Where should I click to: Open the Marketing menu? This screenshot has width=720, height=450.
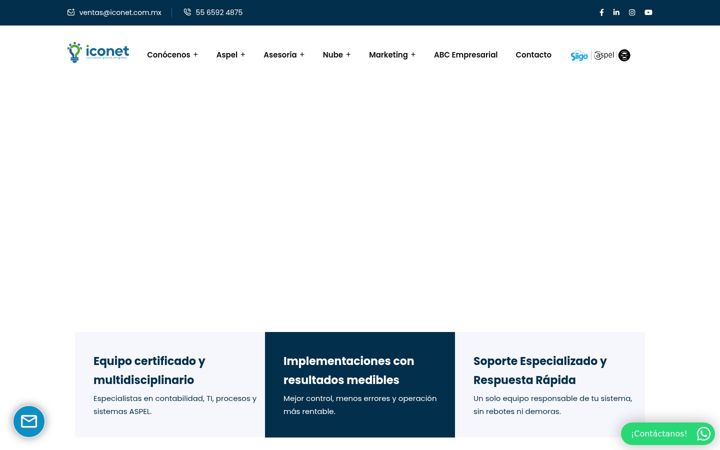pyautogui.click(x=388, y=55)
